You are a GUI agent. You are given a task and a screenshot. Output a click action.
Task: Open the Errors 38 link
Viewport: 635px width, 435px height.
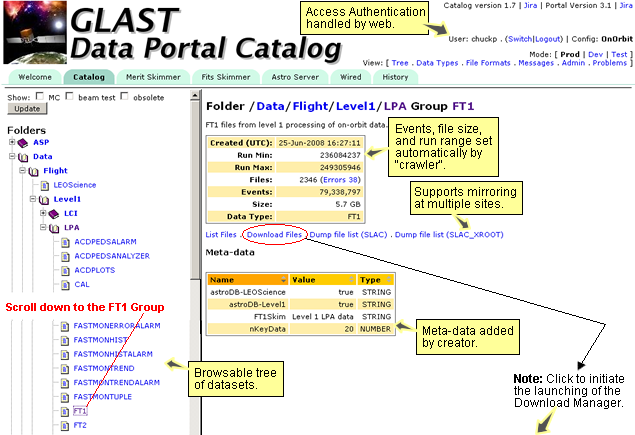340,180
